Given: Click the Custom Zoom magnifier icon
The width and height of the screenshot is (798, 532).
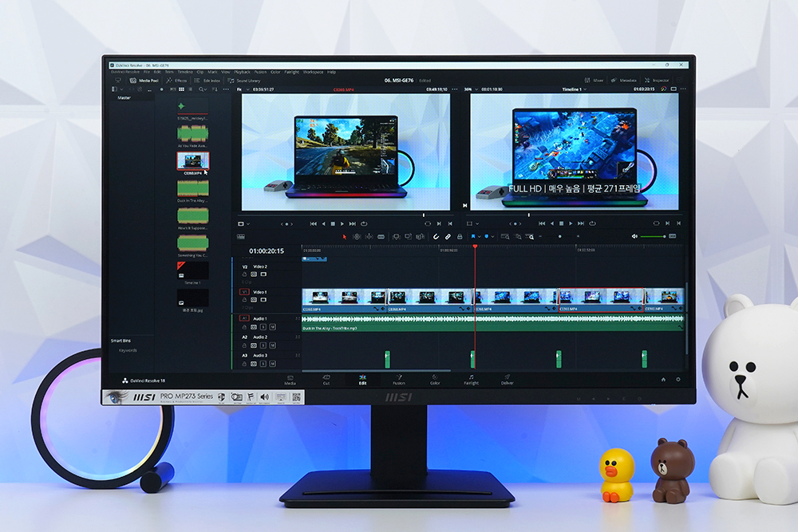Looking at the screenshot, I should point(531,237).
